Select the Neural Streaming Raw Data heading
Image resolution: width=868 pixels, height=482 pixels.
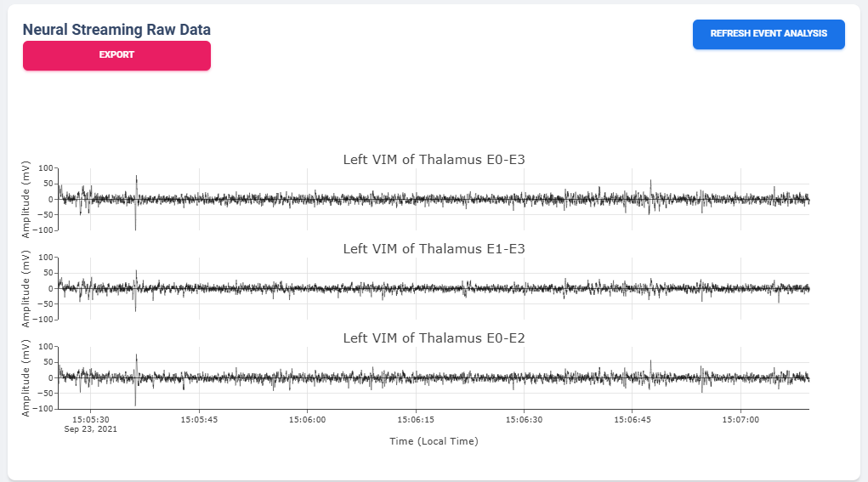coord(116,30)
